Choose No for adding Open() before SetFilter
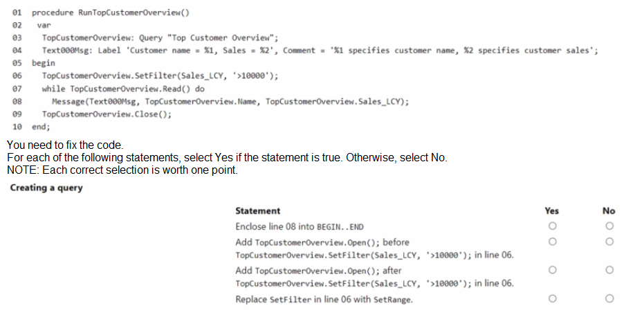This screenshot has width=644, height=333. (609, 242)
